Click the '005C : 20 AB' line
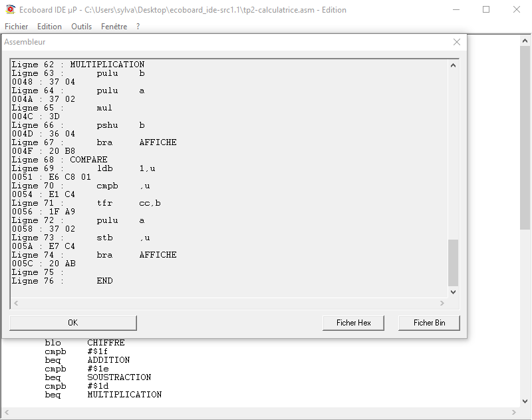532x420 pixels. [43, 264]
